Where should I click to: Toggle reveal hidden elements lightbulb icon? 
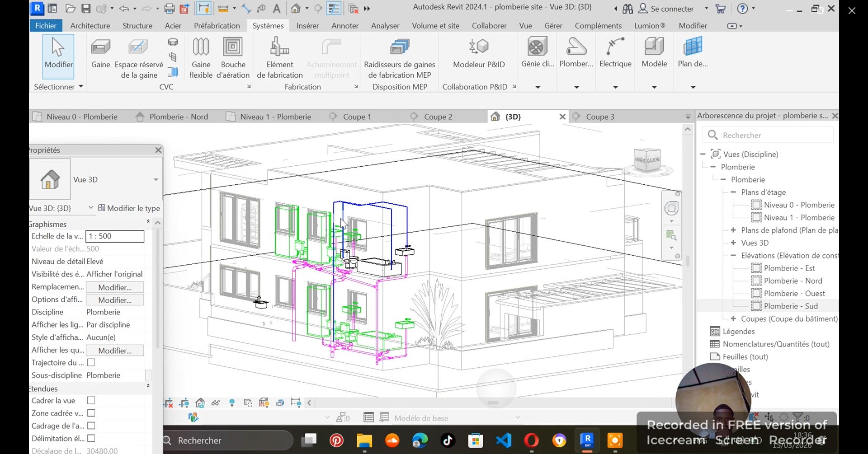point(232,403)
